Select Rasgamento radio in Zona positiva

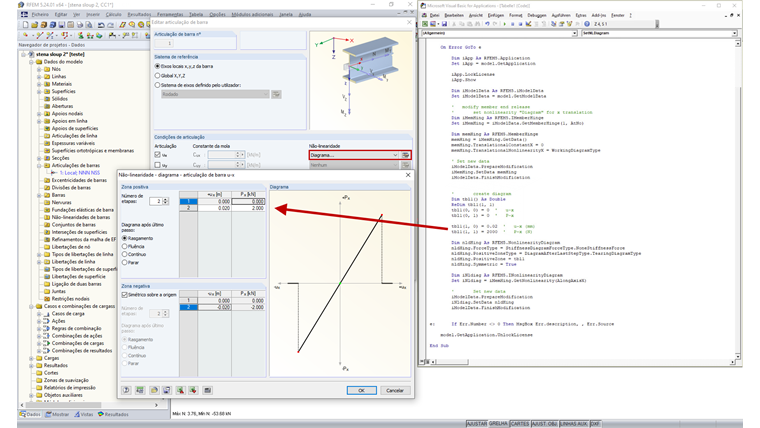[x=125, y=238]
